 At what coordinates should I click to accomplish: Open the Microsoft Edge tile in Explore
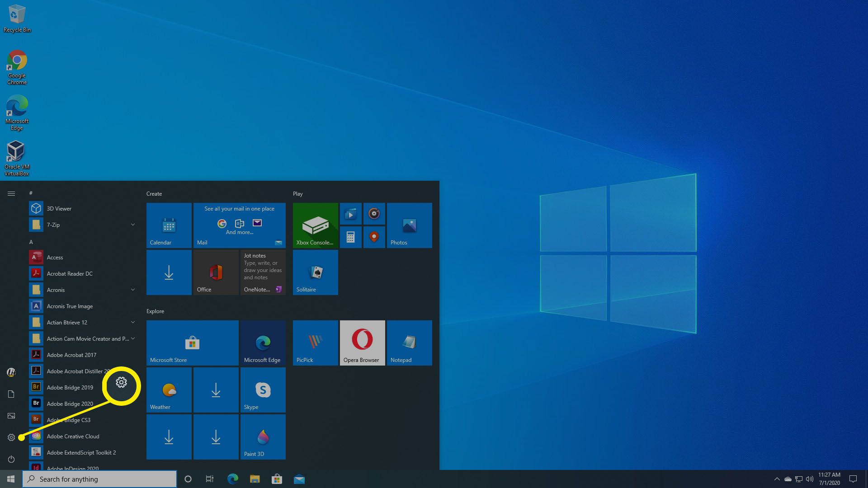[263, 343]
